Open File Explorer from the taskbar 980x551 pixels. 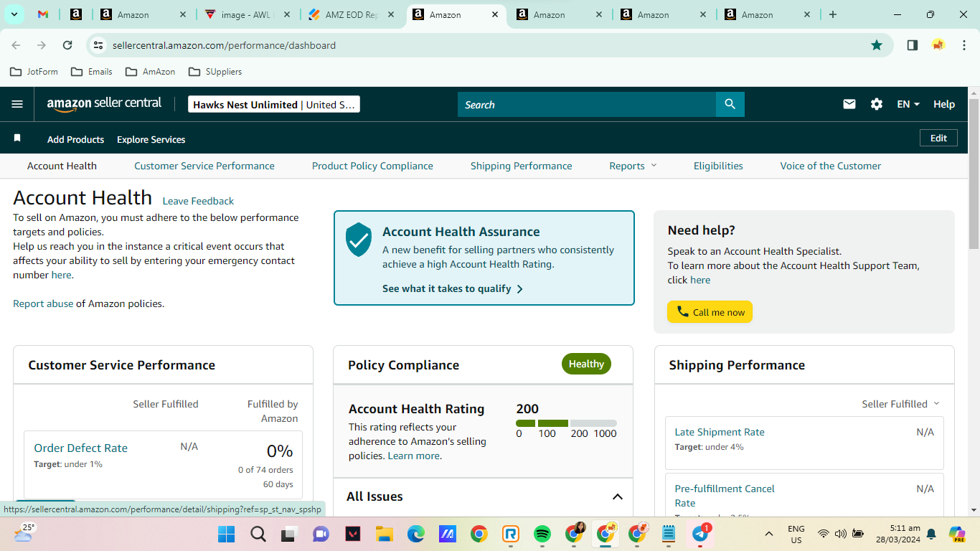click(385, 534)
